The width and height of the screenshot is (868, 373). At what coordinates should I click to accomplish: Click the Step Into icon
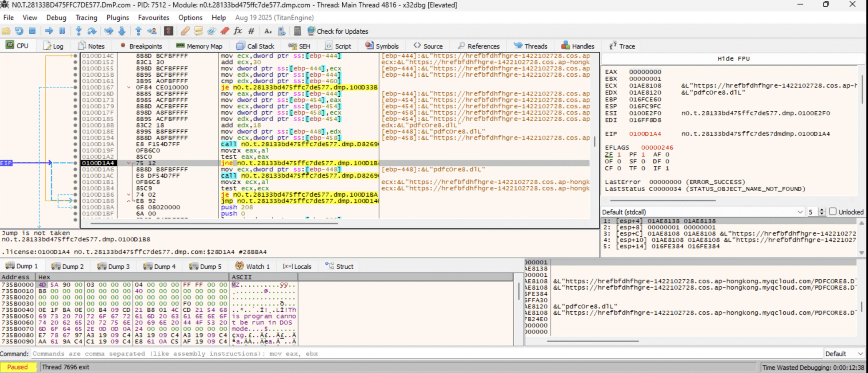[x=78, y=31]
